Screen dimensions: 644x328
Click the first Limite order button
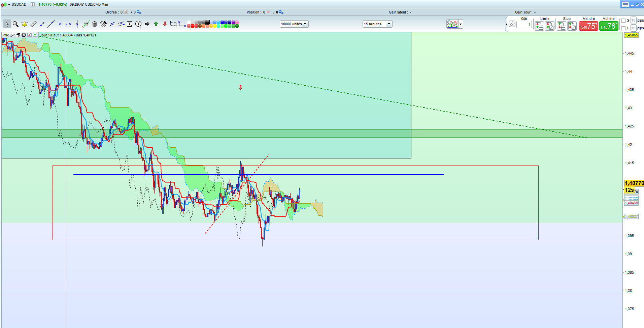[539, 26]
